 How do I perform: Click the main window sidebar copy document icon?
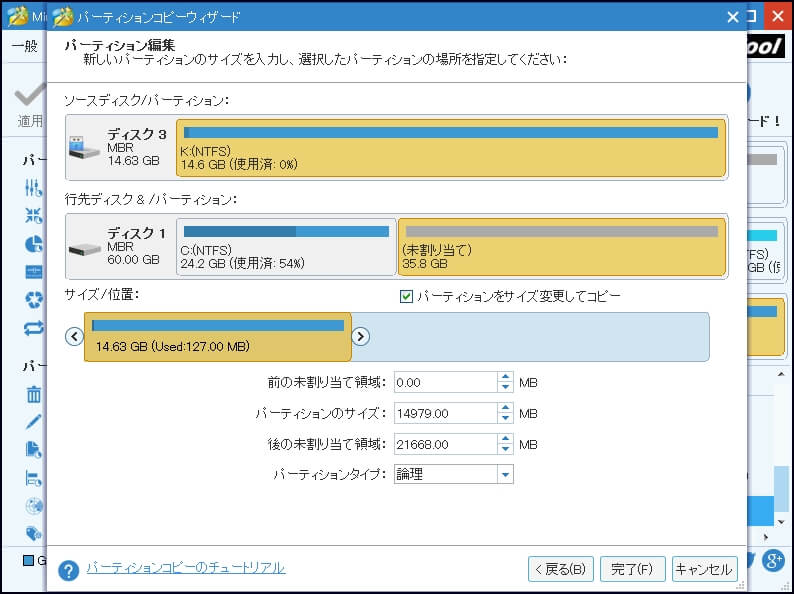pyautogui.click(x=33, y=449)
